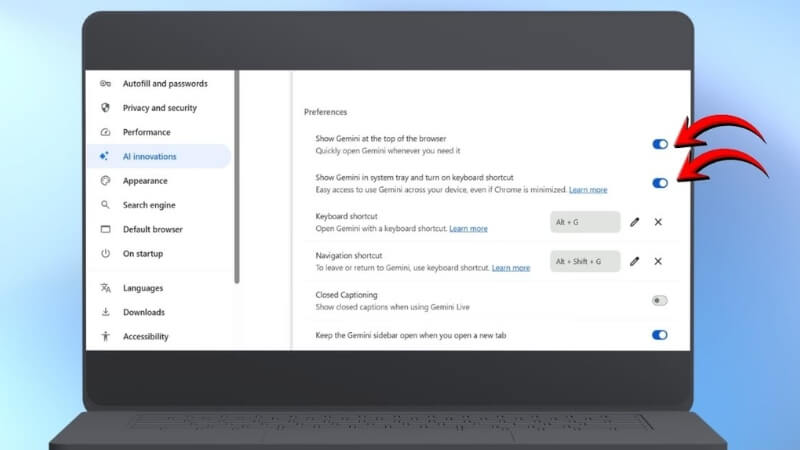Clear the Keyboard shortcut with X icon

(658, 222)
